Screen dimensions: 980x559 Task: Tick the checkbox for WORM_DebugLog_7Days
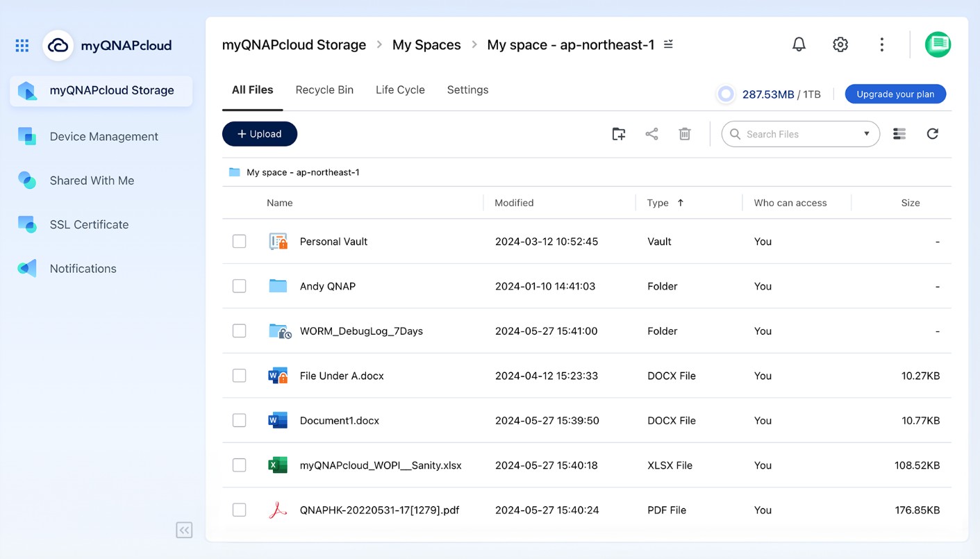(239, 331)
